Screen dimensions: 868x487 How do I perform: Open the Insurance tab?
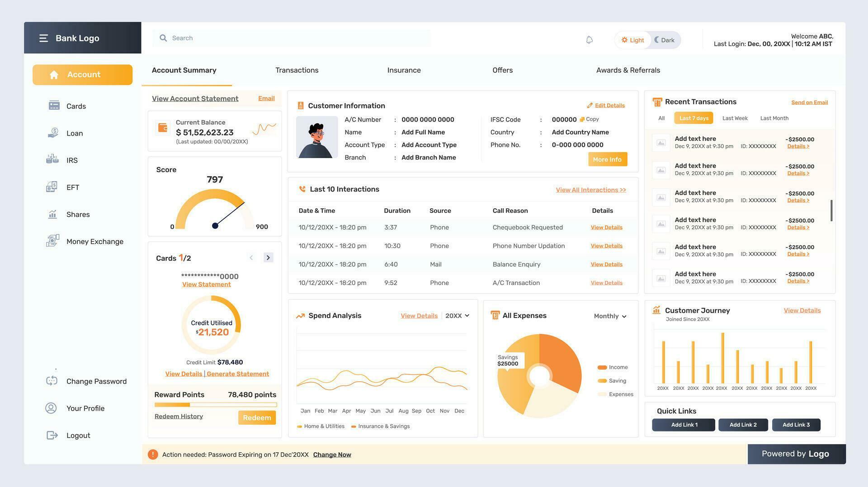404,70
